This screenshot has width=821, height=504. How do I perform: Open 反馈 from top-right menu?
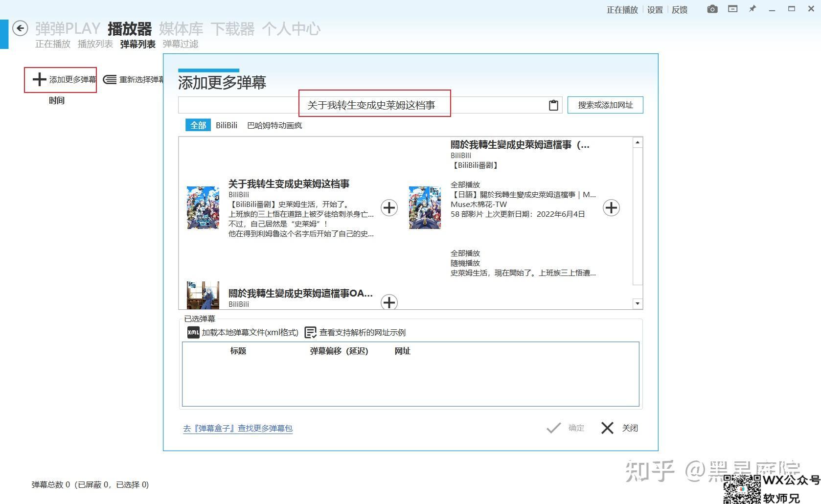point(679,10)
